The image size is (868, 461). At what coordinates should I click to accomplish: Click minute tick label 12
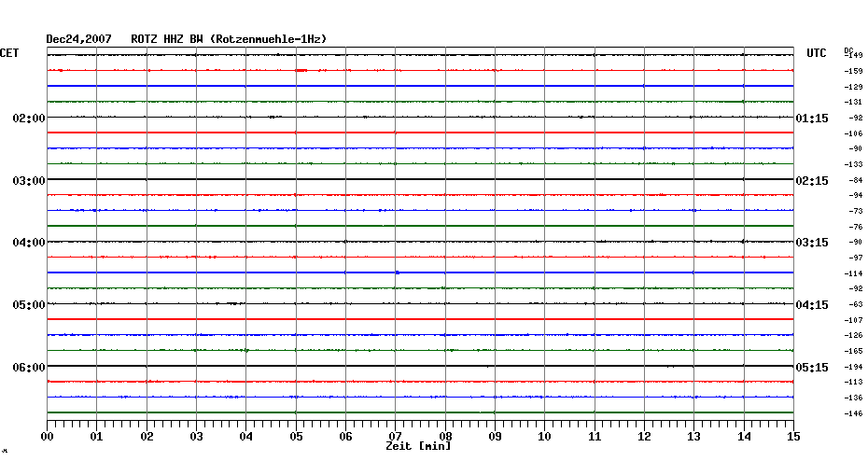(x=644, y=437)
